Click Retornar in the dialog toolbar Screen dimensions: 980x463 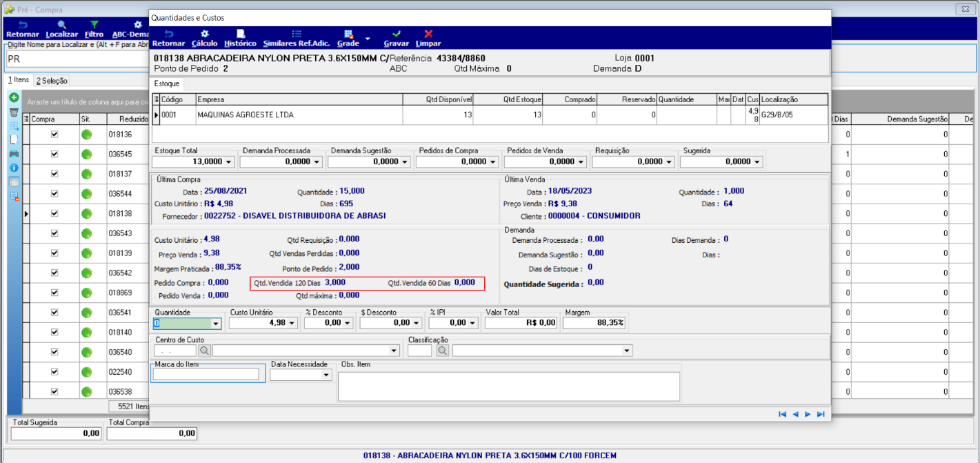point(169,38)
